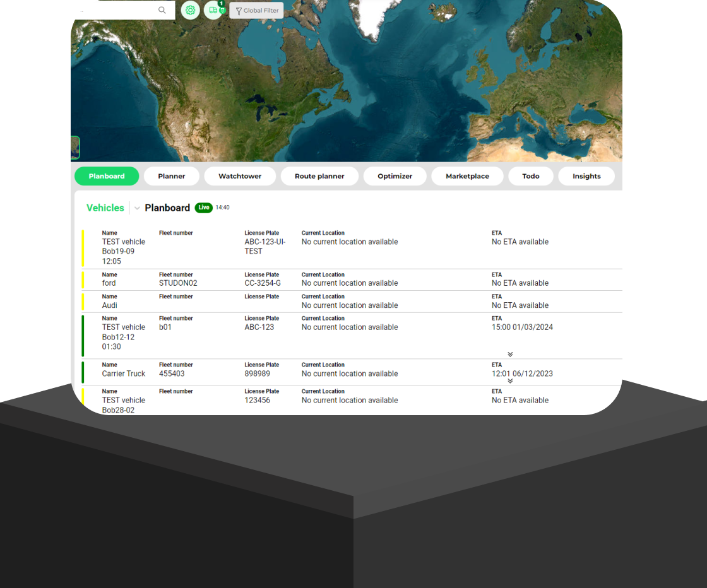
Task: Go to the Marketplace tab
Action: [467, 176]
